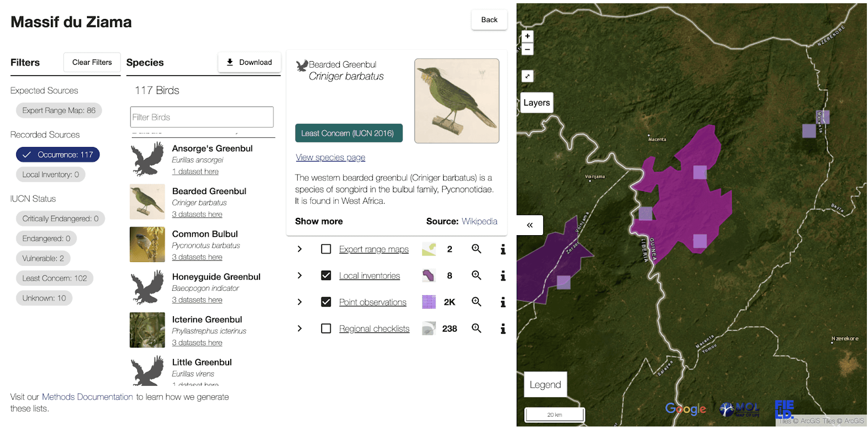The image size is (868, 427).
Task: Expand the Regional checklists row
Action: (x=300, y=329)
